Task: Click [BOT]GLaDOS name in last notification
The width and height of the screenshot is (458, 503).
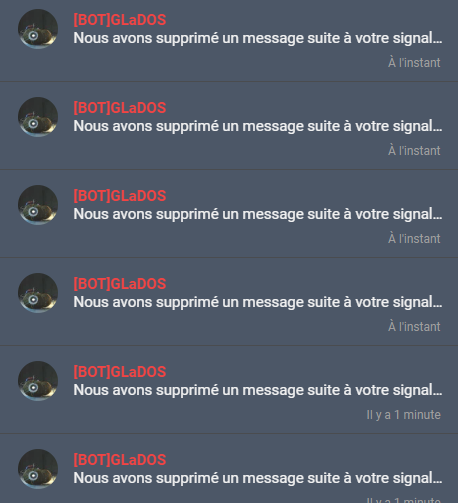Action: pos(120,460)
